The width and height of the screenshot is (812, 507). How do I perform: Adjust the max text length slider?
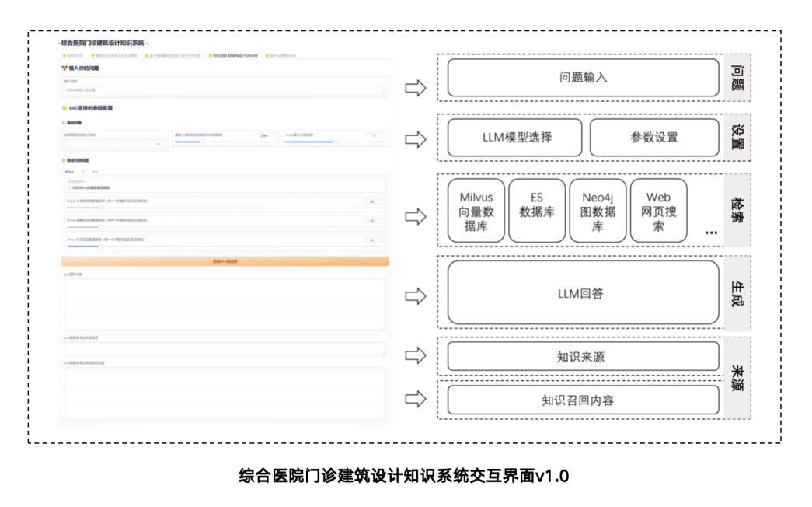[225, 142]
